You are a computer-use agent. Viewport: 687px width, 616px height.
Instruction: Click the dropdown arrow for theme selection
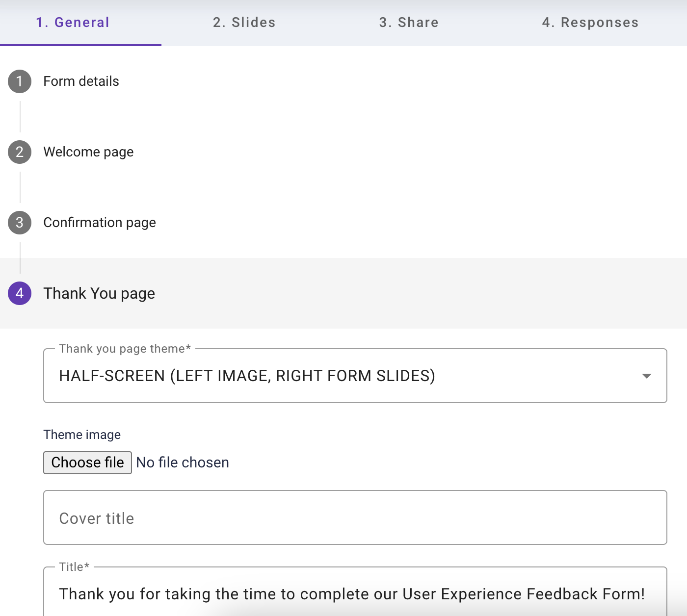click(x=647, y=376)
